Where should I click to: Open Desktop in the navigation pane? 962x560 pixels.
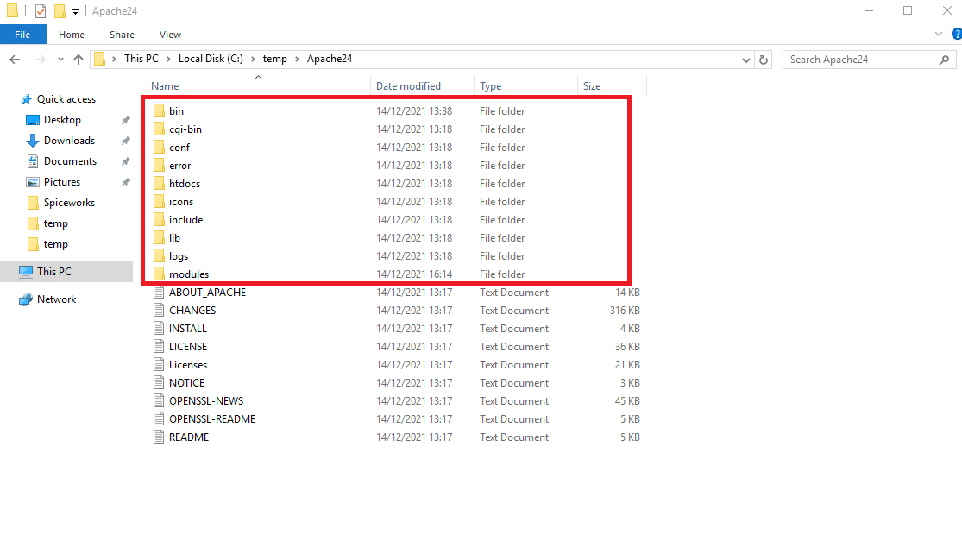62,120
